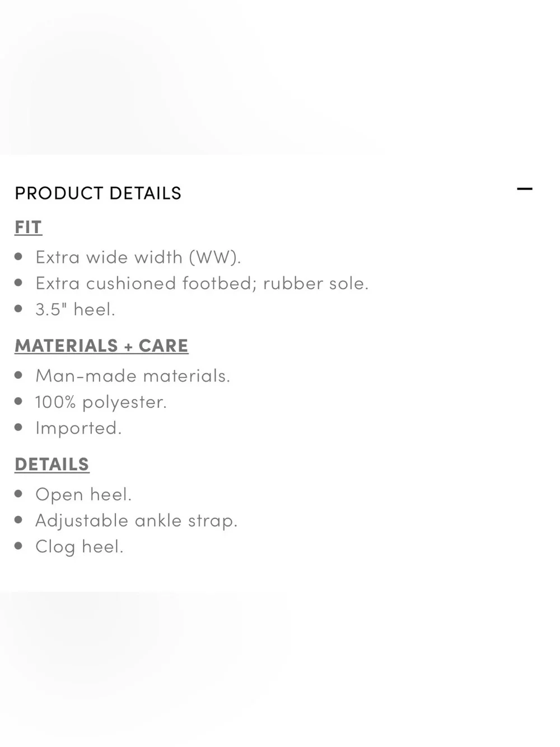Select the FIT section heading

tap(29, 227)
